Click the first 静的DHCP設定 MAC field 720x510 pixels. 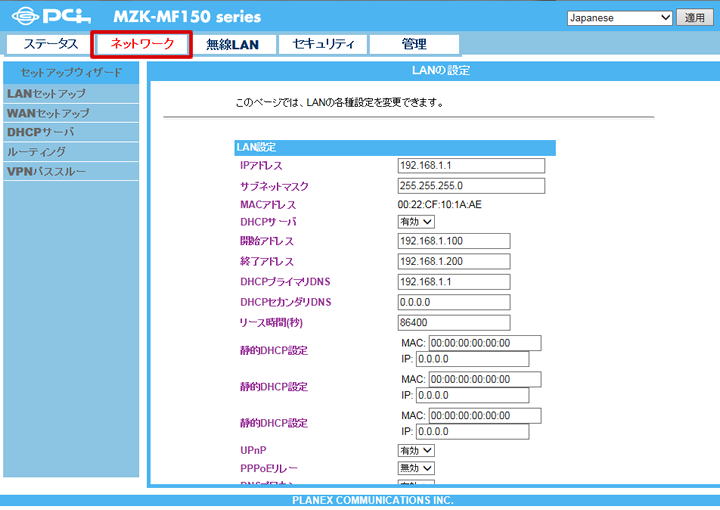coord(485,343)
